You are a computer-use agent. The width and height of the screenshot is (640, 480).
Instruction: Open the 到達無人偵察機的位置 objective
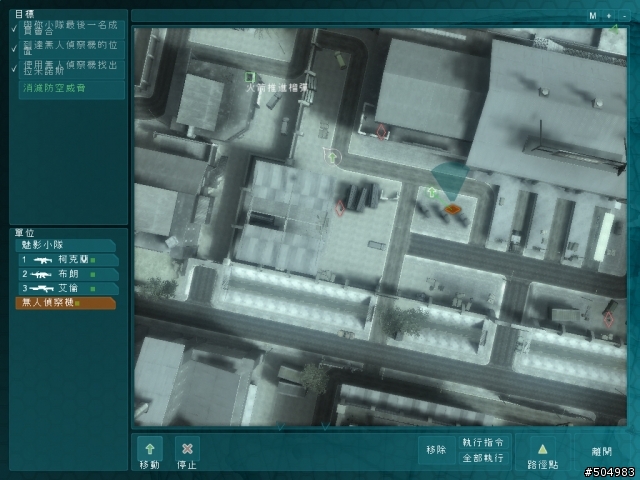pyautogui.click(x=71, y=49)
